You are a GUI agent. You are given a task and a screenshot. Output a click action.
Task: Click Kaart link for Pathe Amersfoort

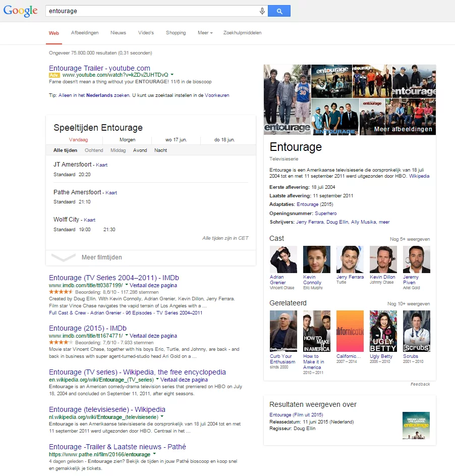(x=111, y=193)
